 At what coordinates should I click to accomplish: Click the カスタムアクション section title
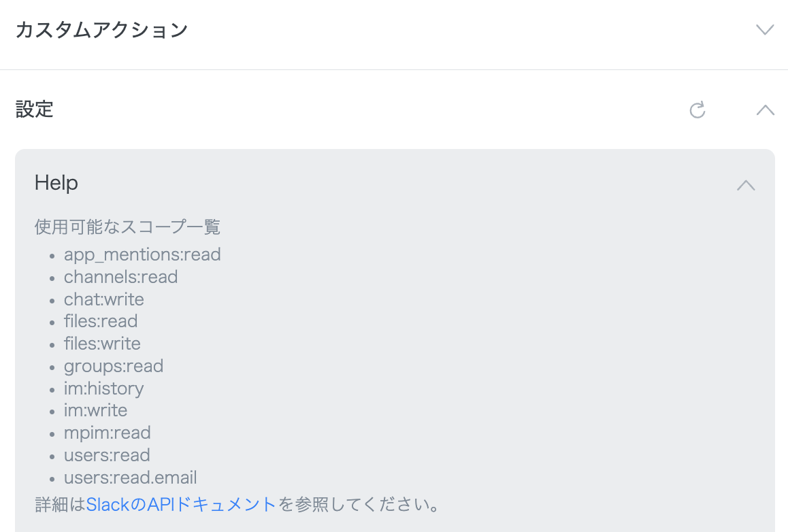[101, 30]
